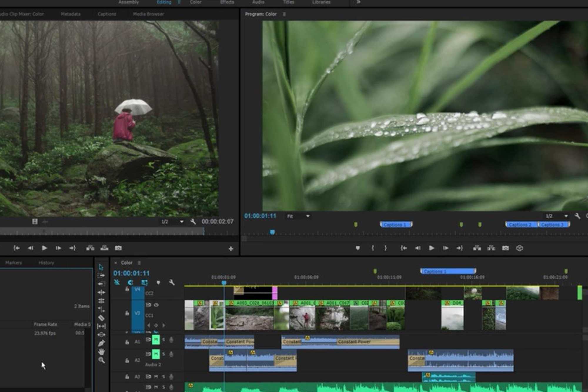This screenshot has width=588, height=392.
Task: Toggle the lock on track A2
Action: click(127, 360)
